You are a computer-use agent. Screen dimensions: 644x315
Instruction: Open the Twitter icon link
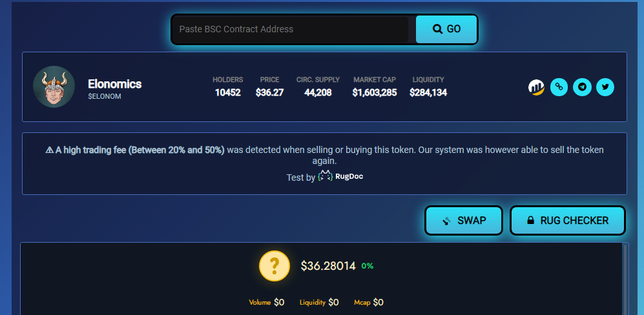click(605, 87)
